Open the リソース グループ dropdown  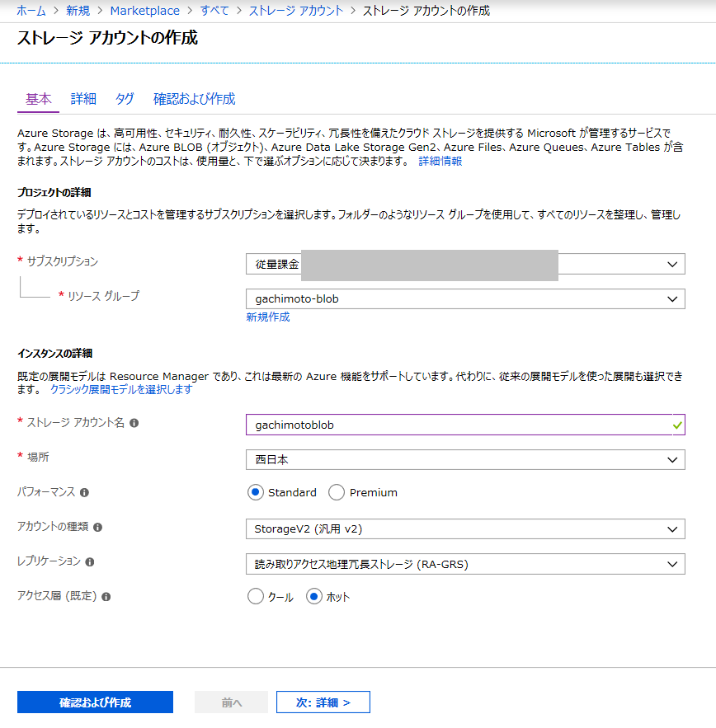(x=675, y=298)
